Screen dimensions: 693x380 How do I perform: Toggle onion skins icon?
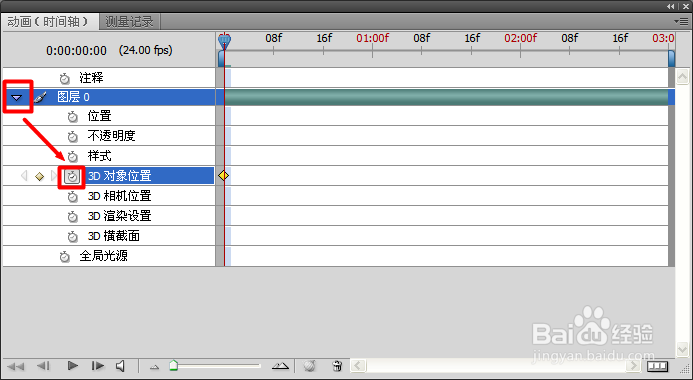click(310, 366)
